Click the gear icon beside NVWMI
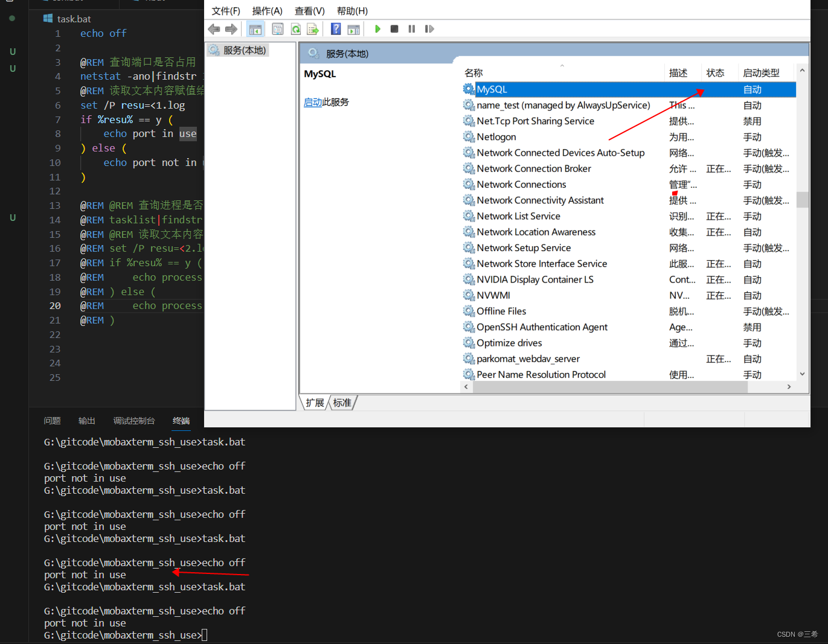This screenshot has height=644, width=828. (x=469, y=295)
